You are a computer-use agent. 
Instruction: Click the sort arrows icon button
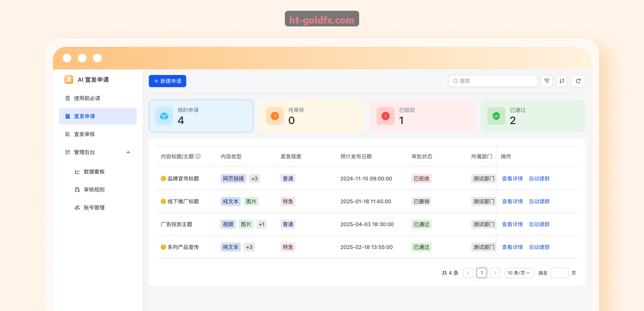click(562, 81)
